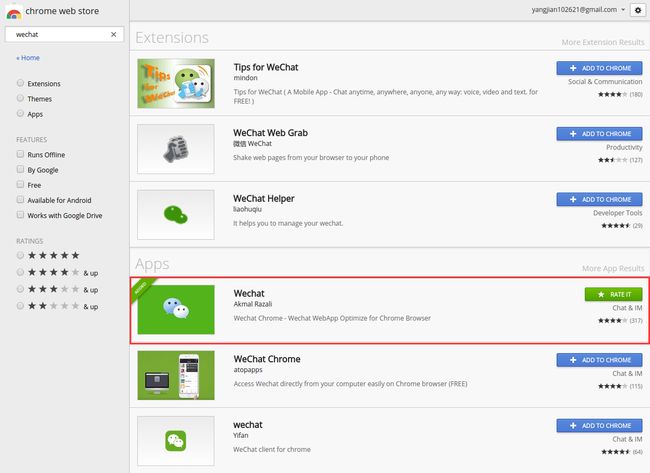Open the Tips for WeChat thumbnail

point(176,83)
